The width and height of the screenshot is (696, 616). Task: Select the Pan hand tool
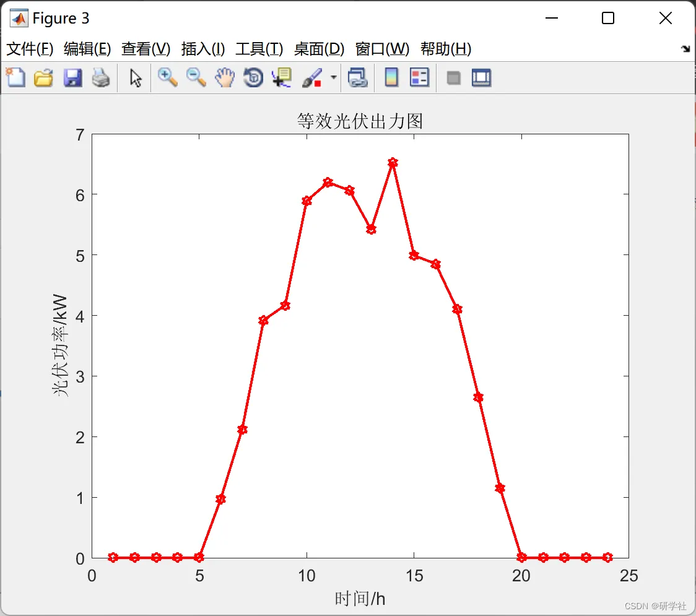[225, 77]
